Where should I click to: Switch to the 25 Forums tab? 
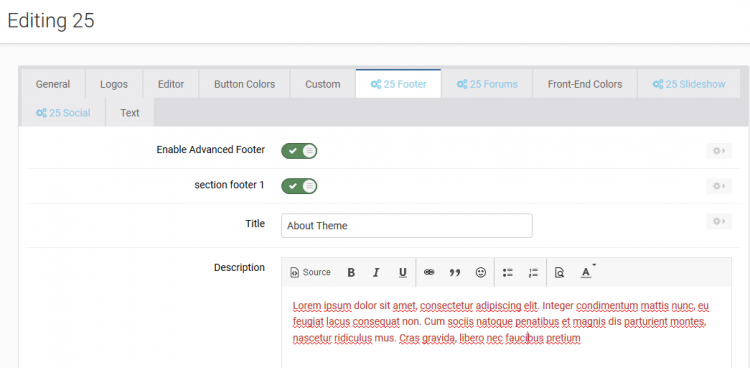click(487, 84)
